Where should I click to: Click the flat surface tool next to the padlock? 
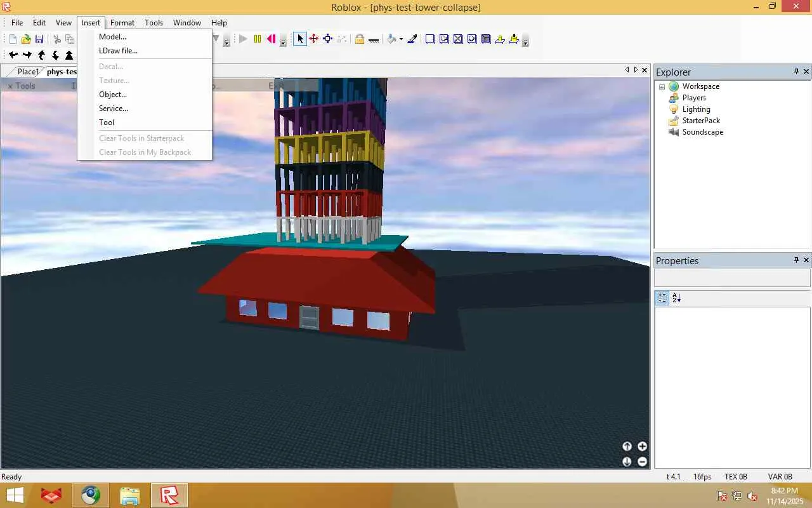374,39
